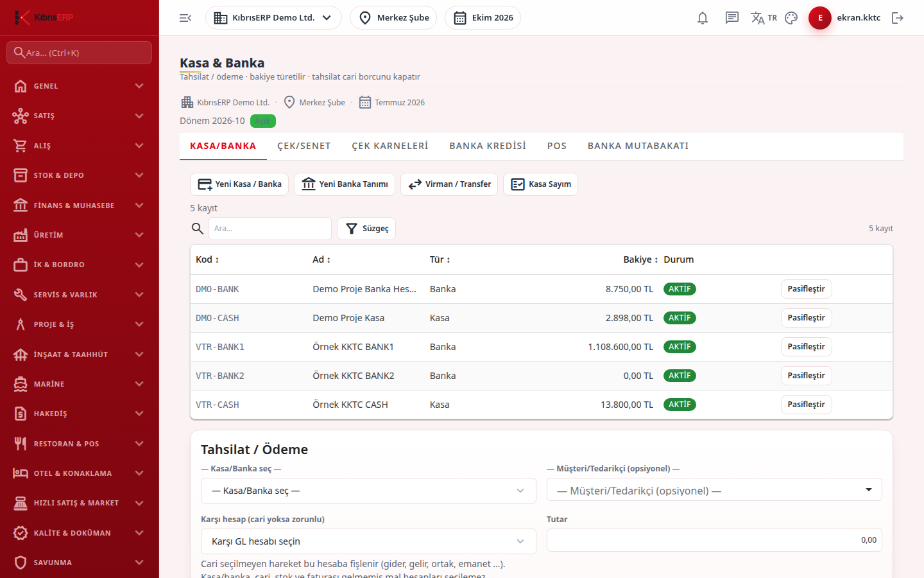The width and height of the screenshot is (924, 578).
Task: Open the KıbrısERP Demo Ltd. company dropdown
Action: coord(273,18)
